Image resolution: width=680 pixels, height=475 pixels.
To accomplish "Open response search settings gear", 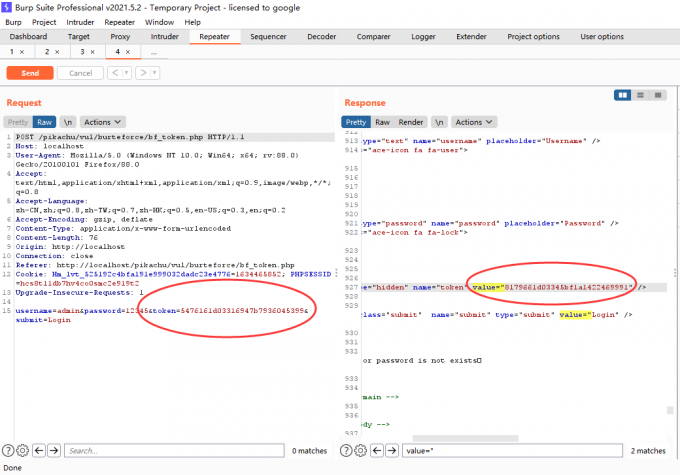I will 360,451.
